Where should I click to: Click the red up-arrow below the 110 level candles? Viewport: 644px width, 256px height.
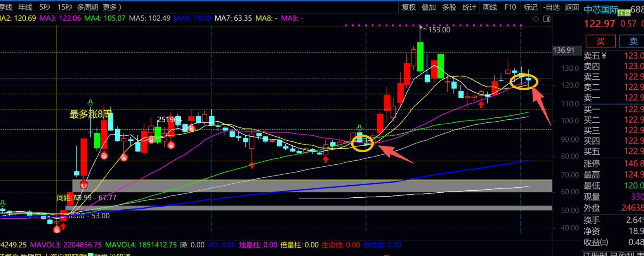[481, 104]
